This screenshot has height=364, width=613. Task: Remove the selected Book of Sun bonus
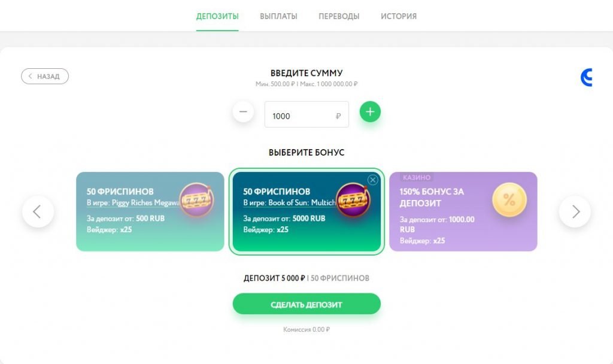click(x=373, y=180)
